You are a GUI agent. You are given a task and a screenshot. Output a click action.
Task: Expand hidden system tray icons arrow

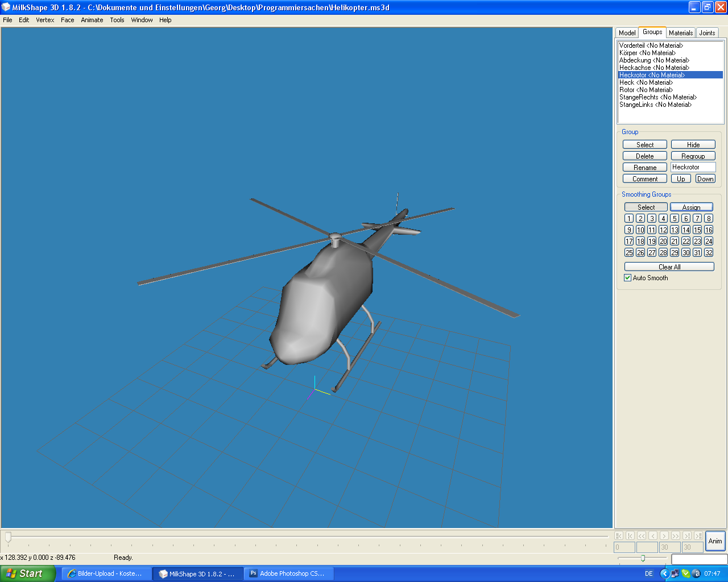[664, 573]
